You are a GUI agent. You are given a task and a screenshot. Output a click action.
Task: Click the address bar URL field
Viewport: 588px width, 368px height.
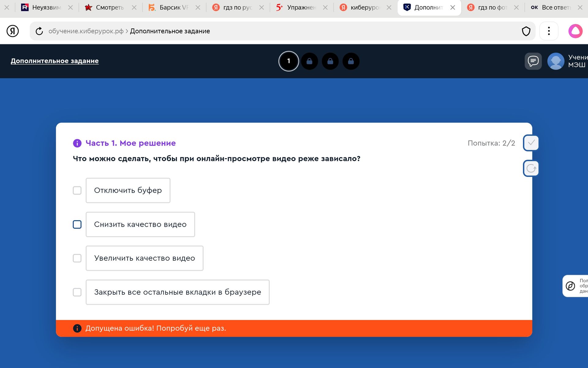[x=282, y=31]
